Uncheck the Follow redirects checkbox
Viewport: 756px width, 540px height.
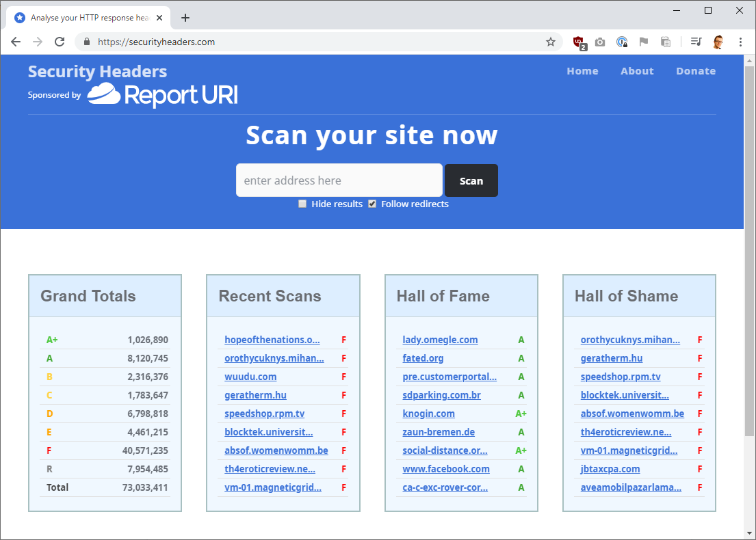click(372, 204)
